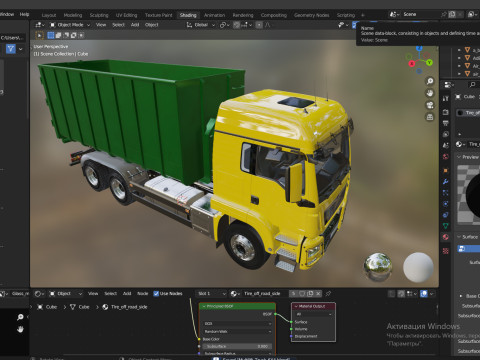The height and width of the screenshot is (360, 480).
Task: Duplicate material with new-material button
Action: click(x=310, y=293)
